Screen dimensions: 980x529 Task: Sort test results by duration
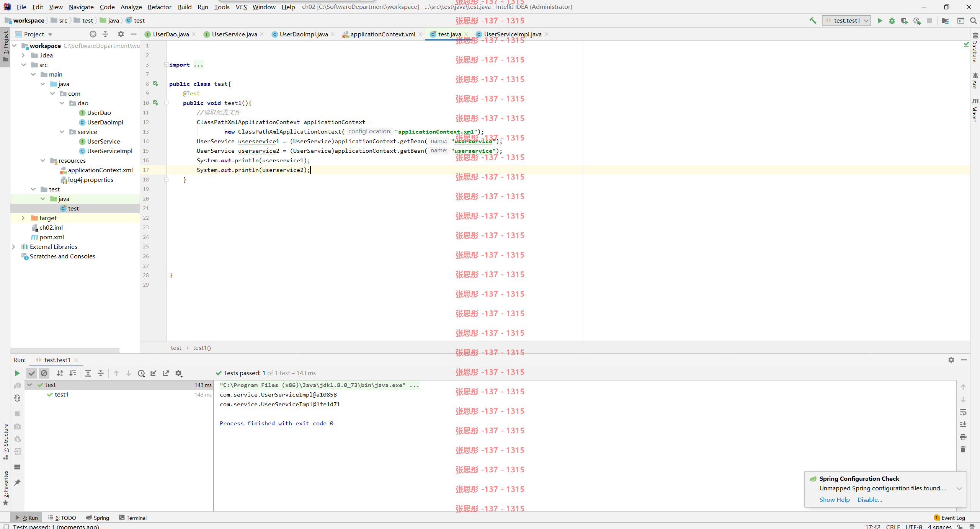pyautogui.click(x=72, y=373)
